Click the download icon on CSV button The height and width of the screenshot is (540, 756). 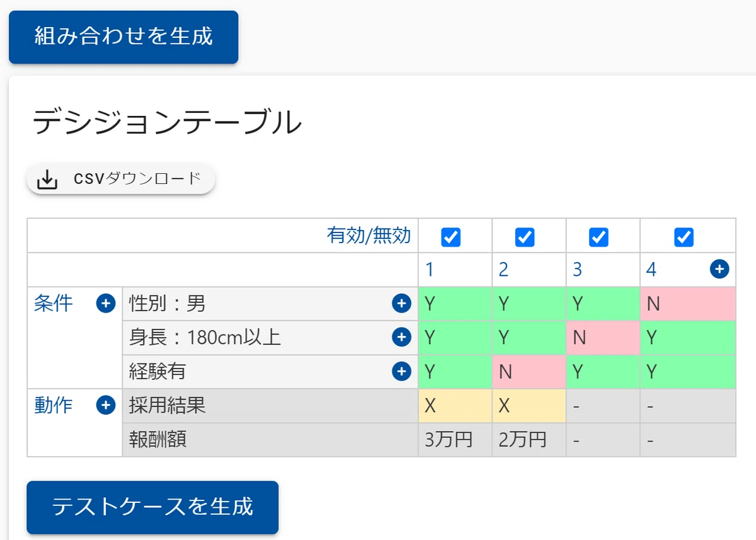pos(47,180)
